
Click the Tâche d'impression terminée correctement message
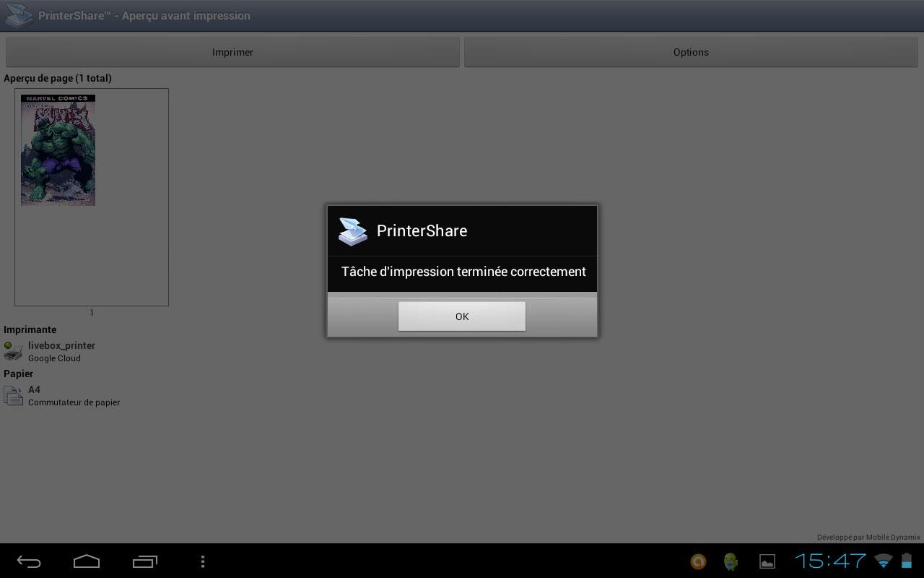463,272
